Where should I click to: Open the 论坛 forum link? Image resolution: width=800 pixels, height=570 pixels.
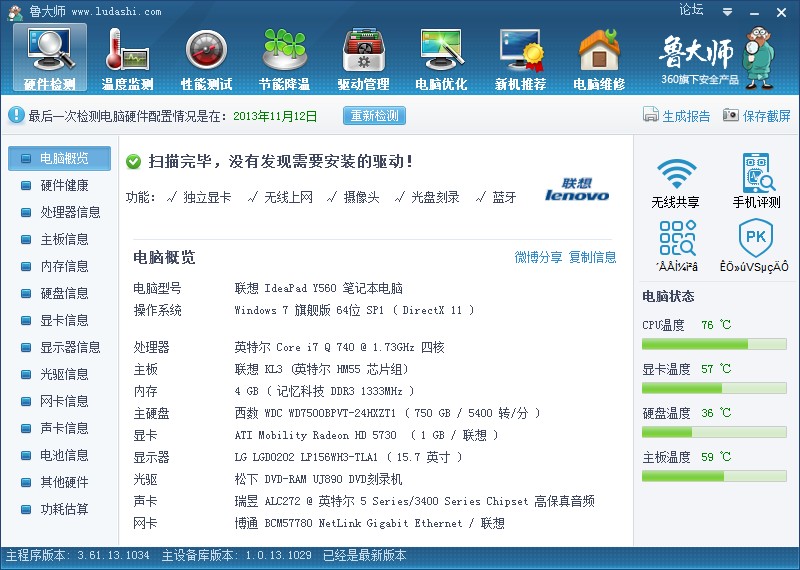pos(691,10)
